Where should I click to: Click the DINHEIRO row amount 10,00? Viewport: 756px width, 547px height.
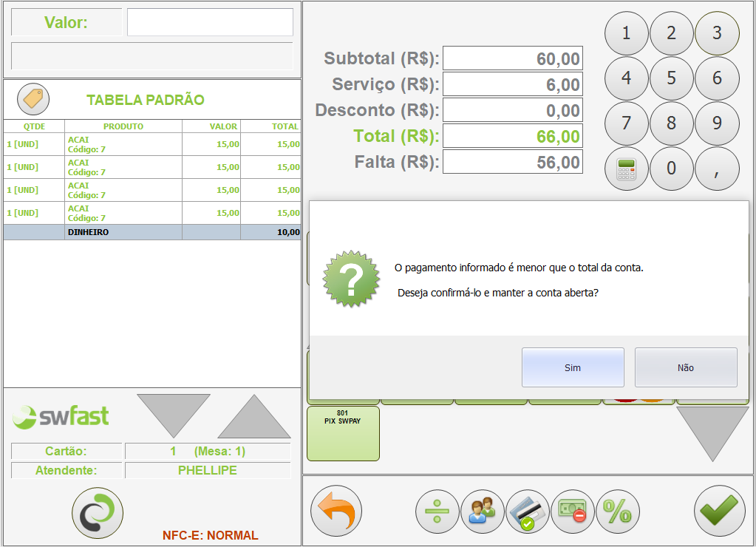pyautogui.click(x=288, y=232)
